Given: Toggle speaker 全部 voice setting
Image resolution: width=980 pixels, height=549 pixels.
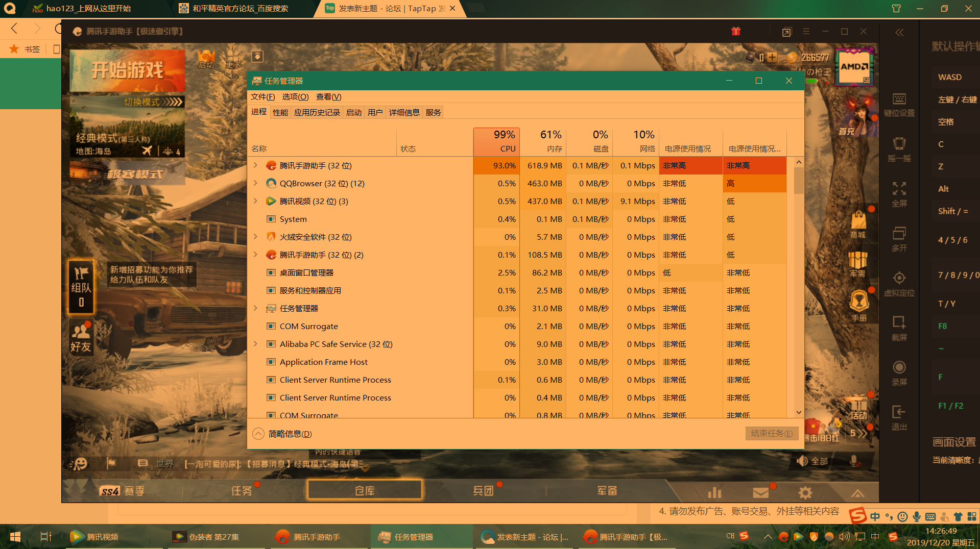Looking at the screenshot, I should (x=812, y=461).
